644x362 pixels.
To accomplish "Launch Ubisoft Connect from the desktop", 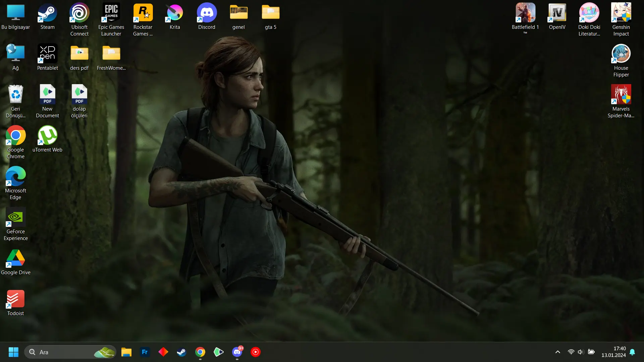I will click(x=79, y=19).
